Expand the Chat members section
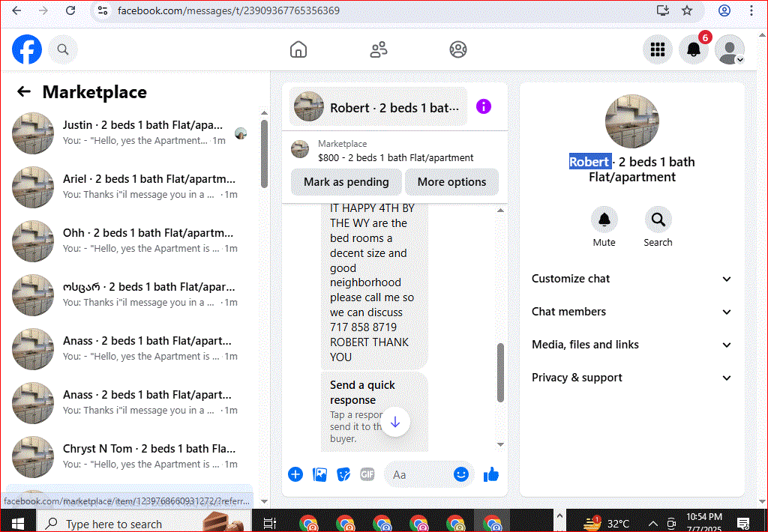The width and height of the screenshot is (768, 532). click(x=631, y=312)
